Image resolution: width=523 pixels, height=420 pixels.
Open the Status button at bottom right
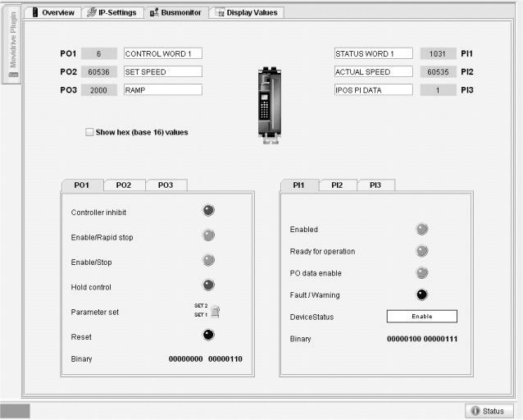(x=489, y=411)
